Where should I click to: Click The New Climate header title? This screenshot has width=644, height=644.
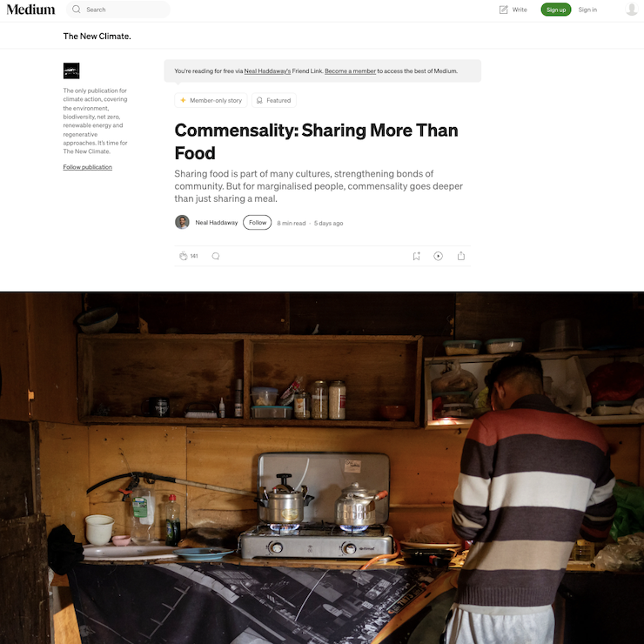click(97, 37)
